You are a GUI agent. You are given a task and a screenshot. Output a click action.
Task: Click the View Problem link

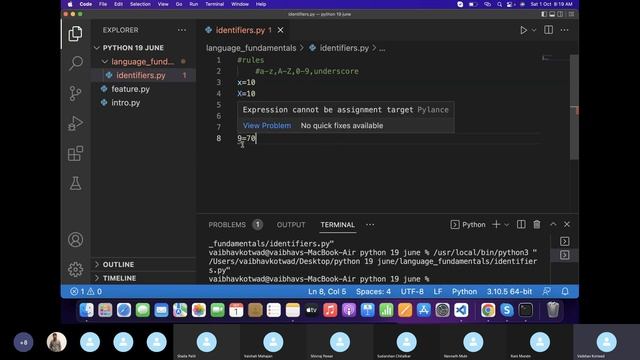pyautogui.click(x=267, y=126)
